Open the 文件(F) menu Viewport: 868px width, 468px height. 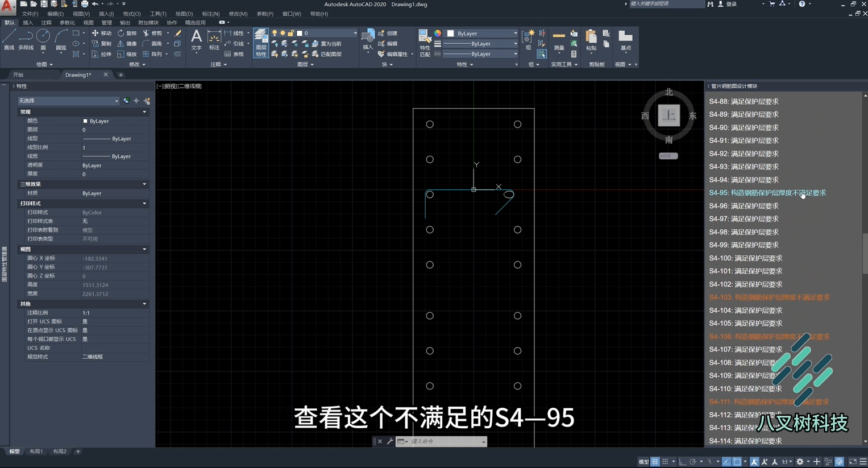(30, 14)
